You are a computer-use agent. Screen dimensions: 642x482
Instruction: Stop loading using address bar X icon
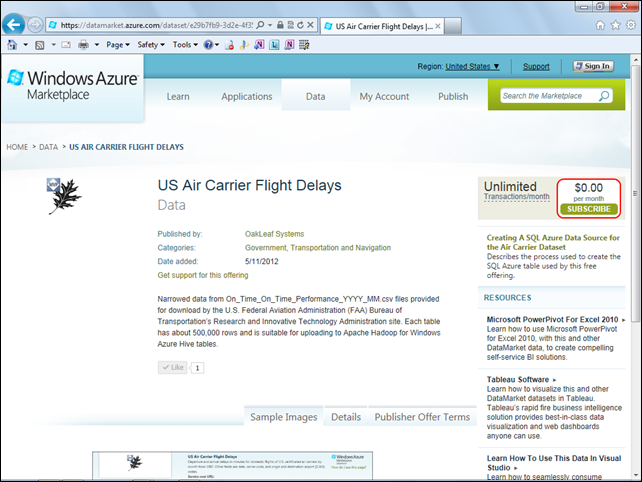tap(310, 25)
